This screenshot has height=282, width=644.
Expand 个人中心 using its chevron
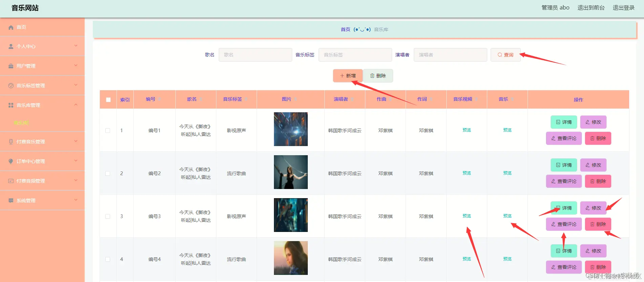pyautogui.click(x=76, y=46)
